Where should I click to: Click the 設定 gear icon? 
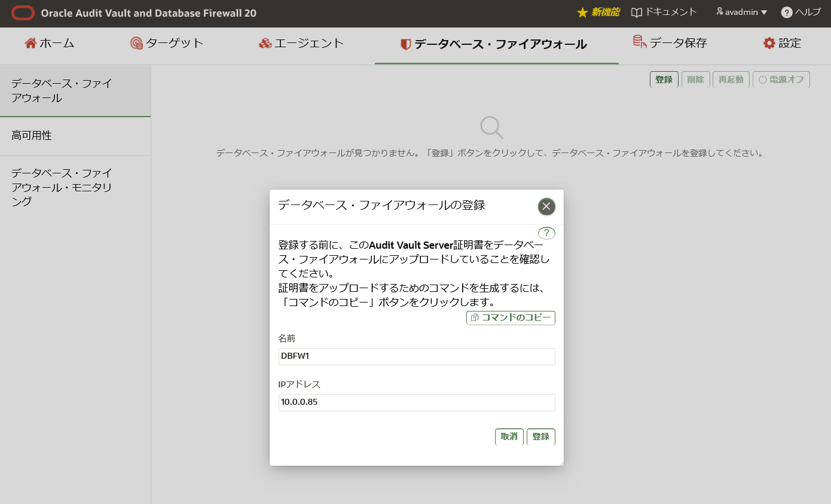tap(769, 43)
